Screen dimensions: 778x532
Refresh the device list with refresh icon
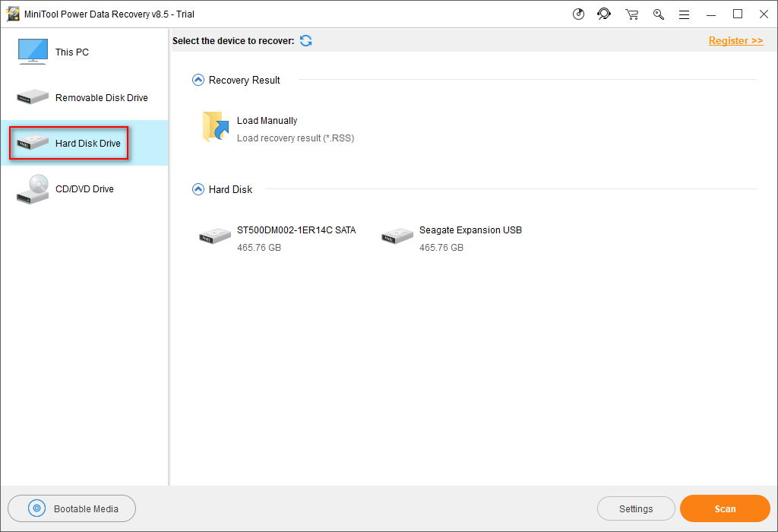(x=305, y=41)
